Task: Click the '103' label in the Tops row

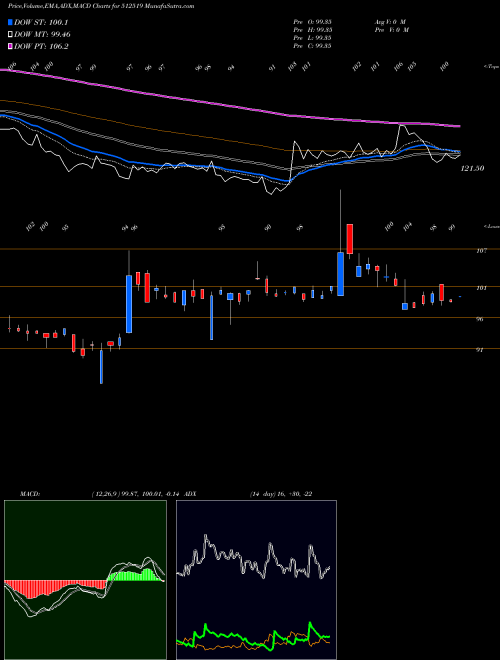Action: tap(292, 67)
